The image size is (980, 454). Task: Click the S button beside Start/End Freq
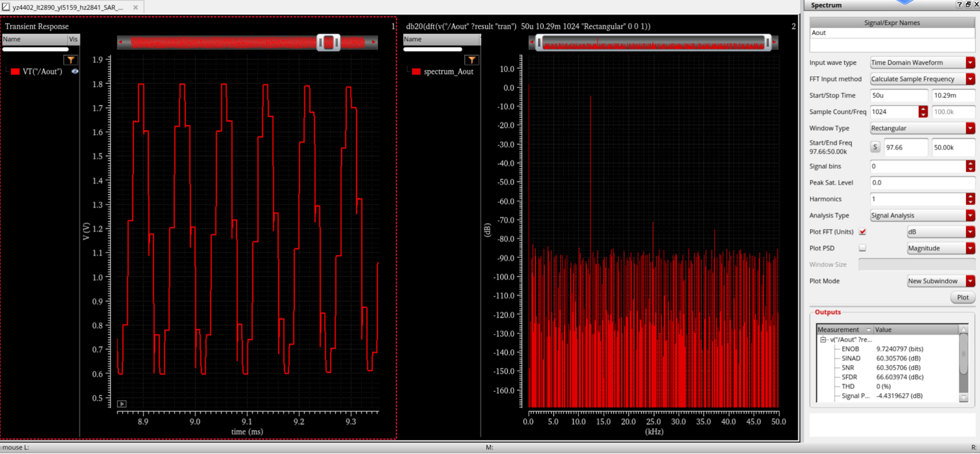pos(875,147)
